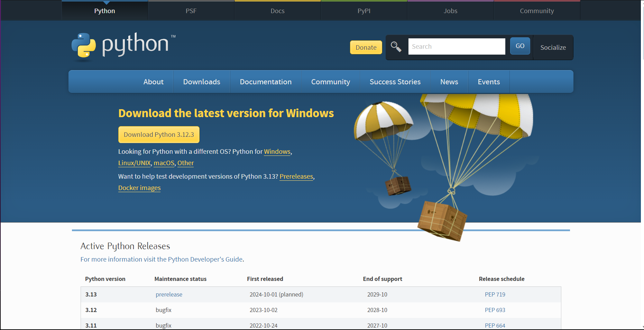This screenshot has height=330, width=644.
Task: Click the Download the latest version heading
Action: [226, 113]
